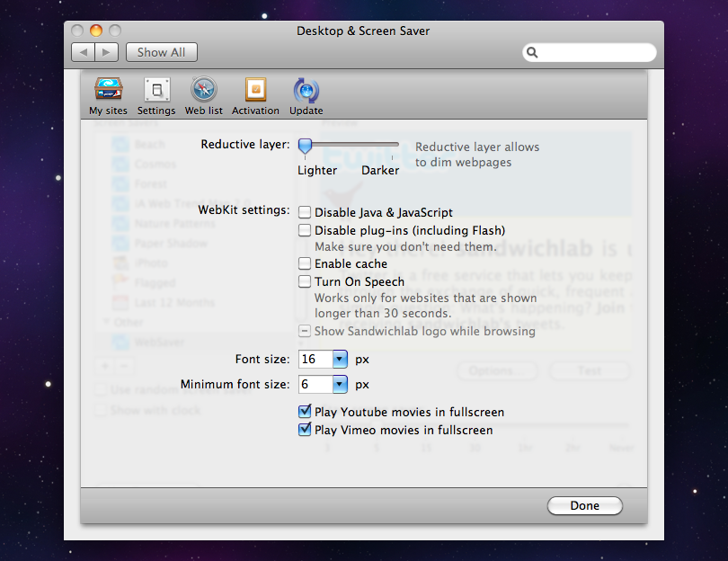728x561 pixels.
Task: Open the My sites toolbar icon
Action: click(x=108, y=90)
